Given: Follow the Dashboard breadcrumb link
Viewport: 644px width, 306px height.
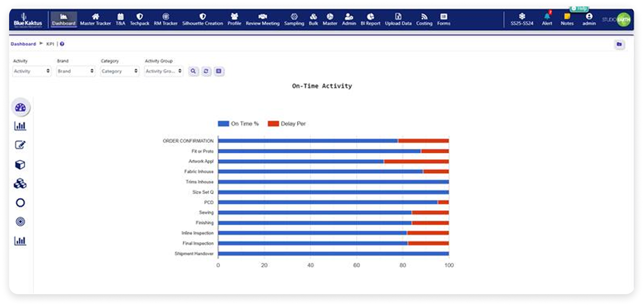Looking at the screenshot, I should (x=23, y=44).
